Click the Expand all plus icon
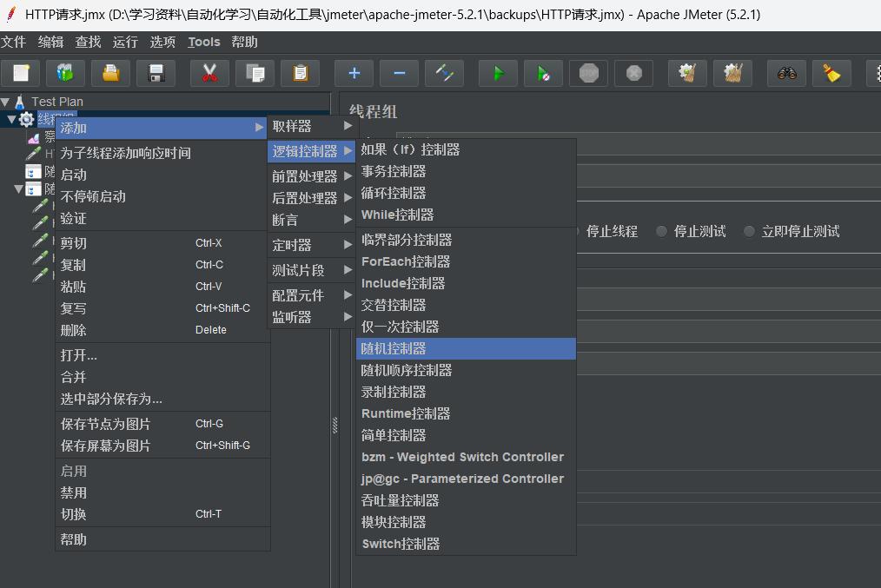Screen dimensions: 881x588 (354, 73)
